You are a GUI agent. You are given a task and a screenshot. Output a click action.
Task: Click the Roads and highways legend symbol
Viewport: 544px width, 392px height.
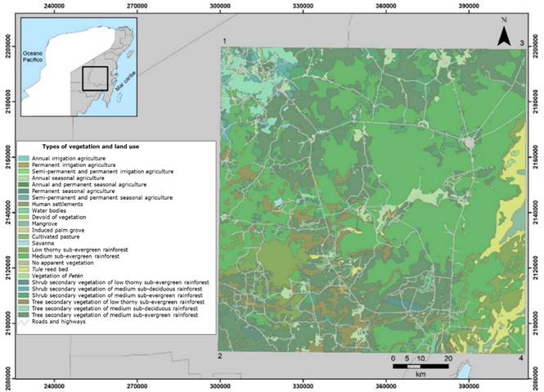tap(25, 322)
